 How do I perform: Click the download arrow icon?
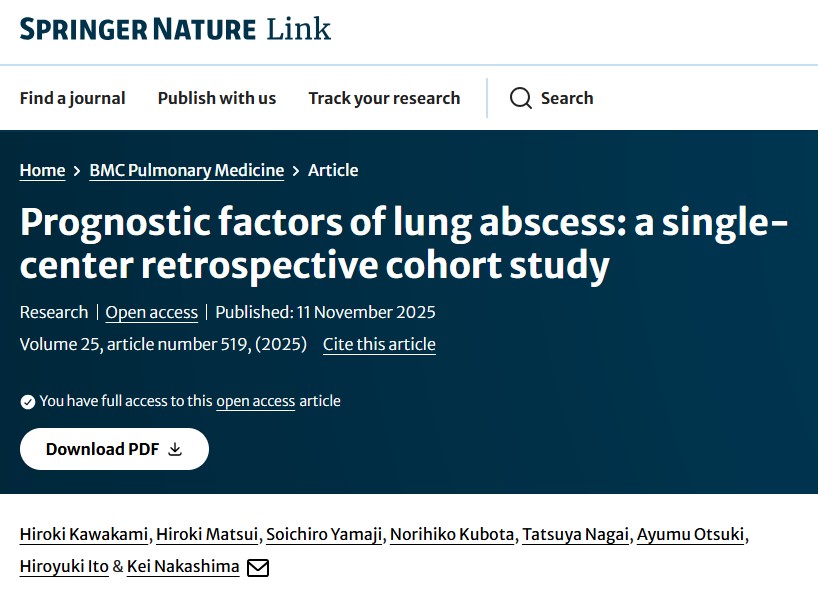pos(175,449)
